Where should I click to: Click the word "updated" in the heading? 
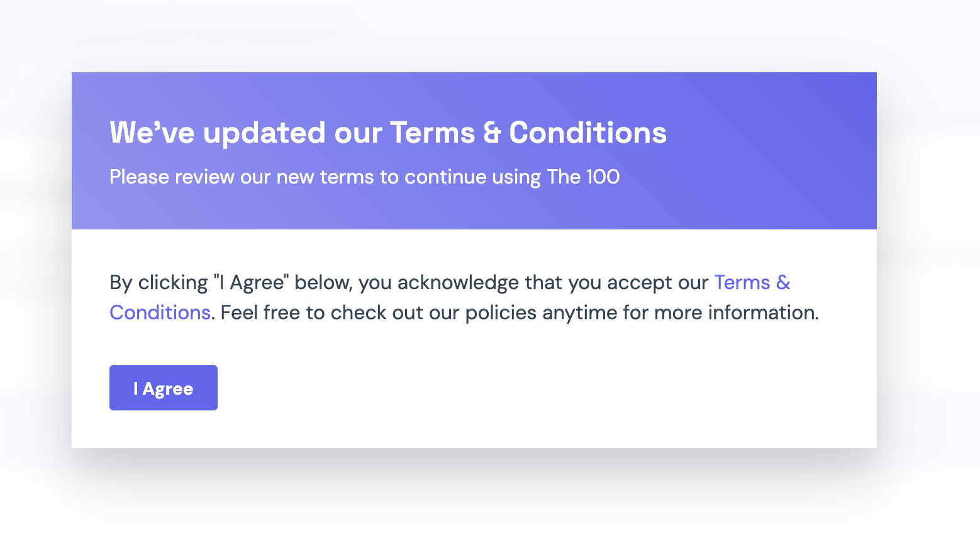[x=264, y=133]
